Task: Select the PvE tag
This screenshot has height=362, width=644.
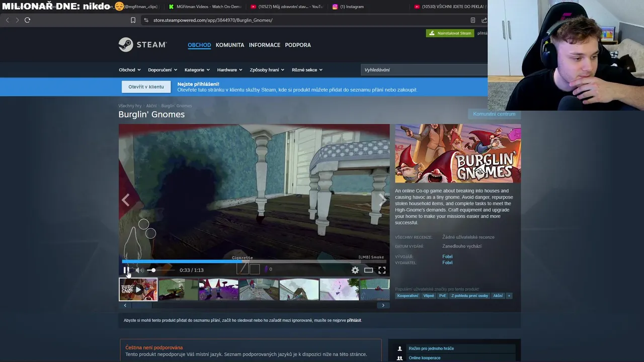Action: pyautogui.click(x=443, y=296)
